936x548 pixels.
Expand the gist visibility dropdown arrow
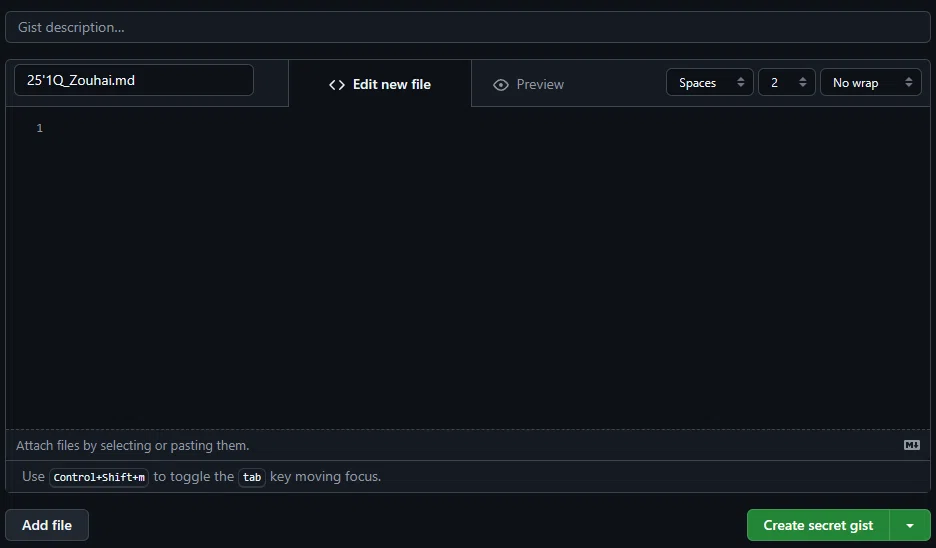pyautogui.click(x=910, y=525)
